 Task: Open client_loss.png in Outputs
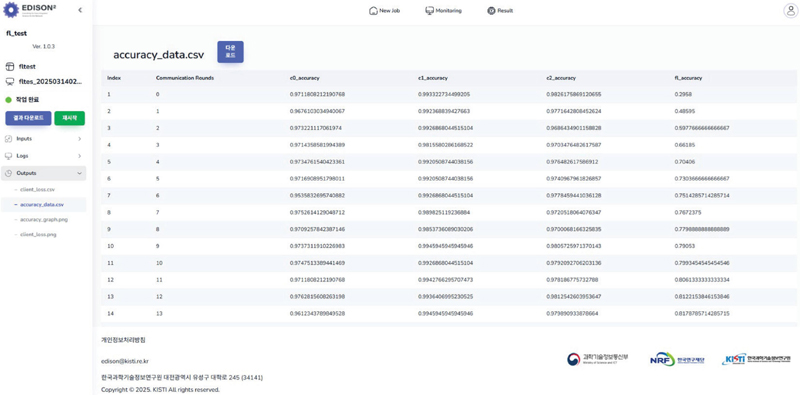click(38, 234)
